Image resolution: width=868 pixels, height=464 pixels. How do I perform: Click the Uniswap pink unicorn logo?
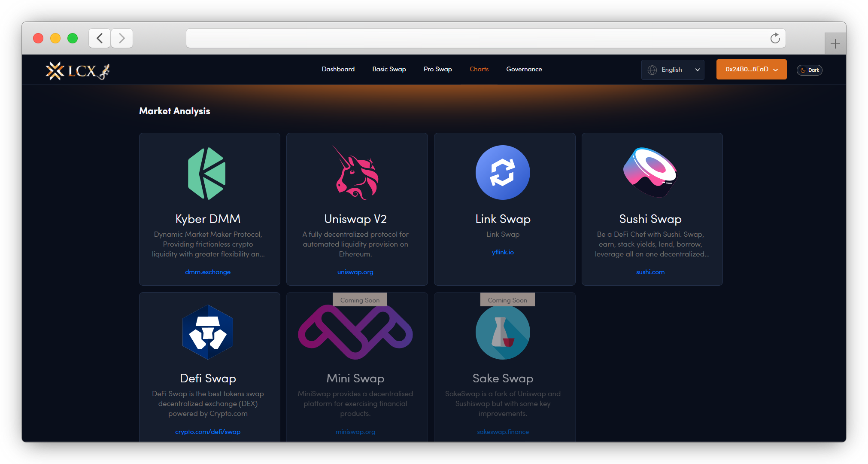[x=356, y=173]
